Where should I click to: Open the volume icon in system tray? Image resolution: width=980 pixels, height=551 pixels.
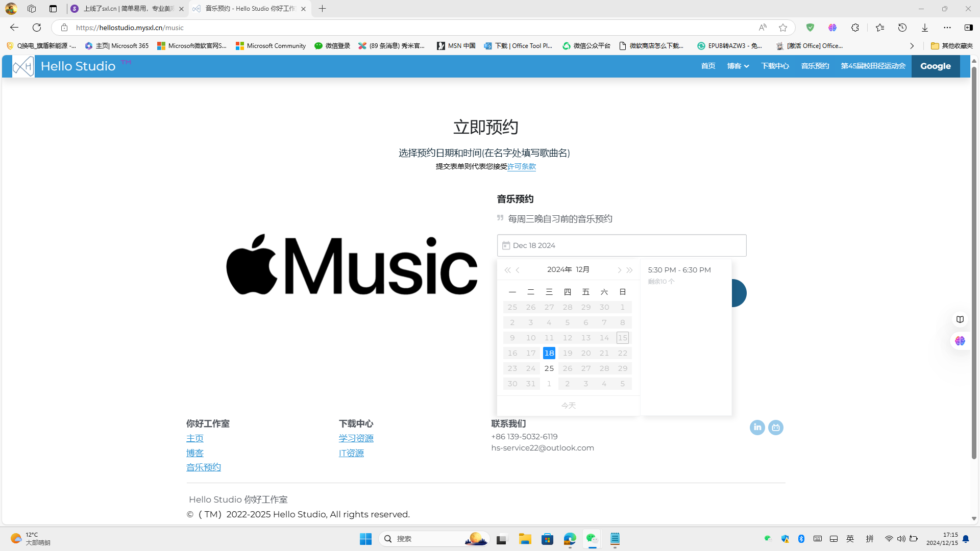click(901, 539)
